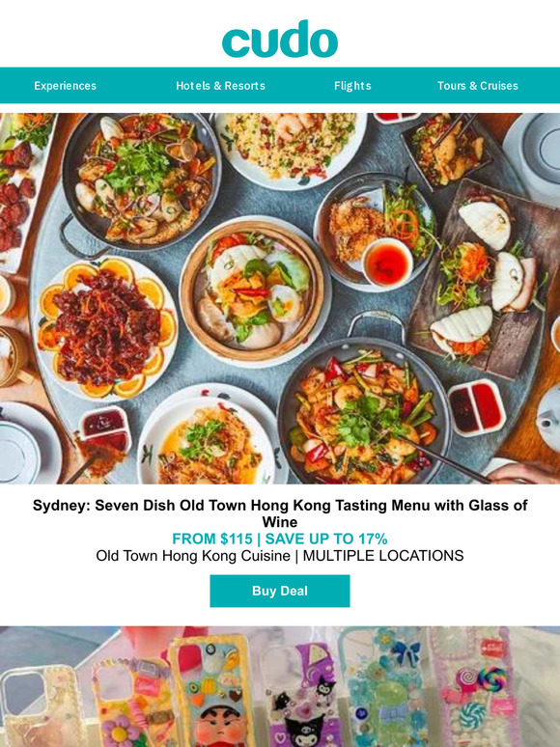Open the Experiences navigation item

[x=66, y=86]
